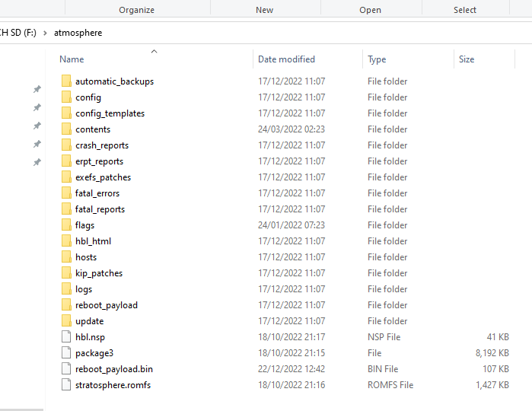This screenshot has width=532, height=411.
Task: Select the fatal_reports folder icon
Action: point(66,209)
